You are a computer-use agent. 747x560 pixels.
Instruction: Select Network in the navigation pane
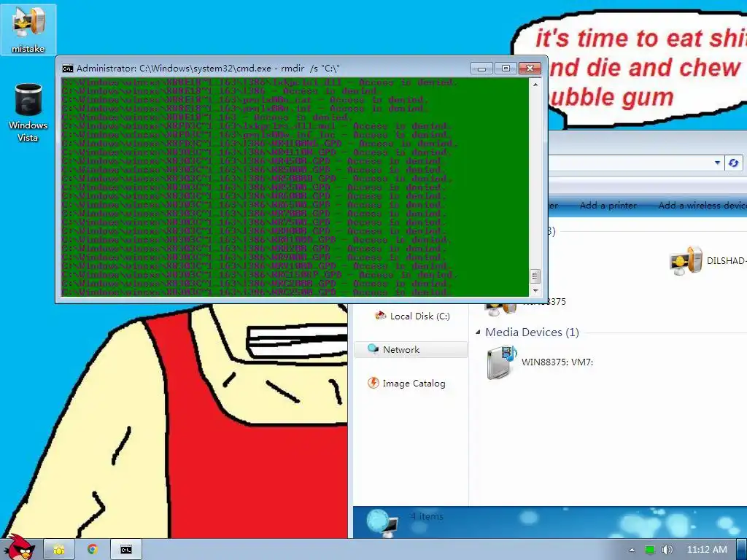(x=411, y=349)
